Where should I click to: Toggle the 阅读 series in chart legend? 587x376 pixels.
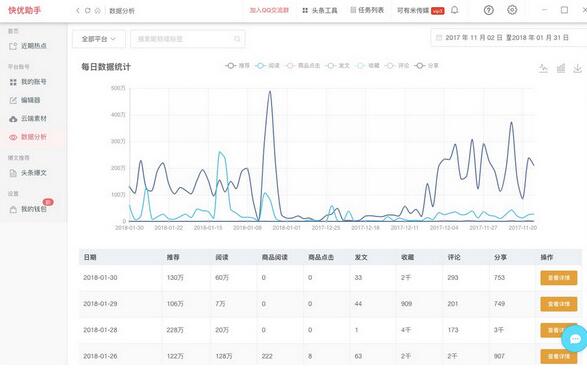[267, 66]
